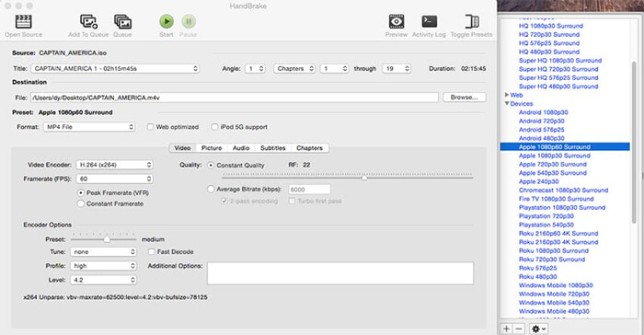Open Source via the clapperboard icon
The width and height of the screenshot is (644, 335).
(23, 21)
